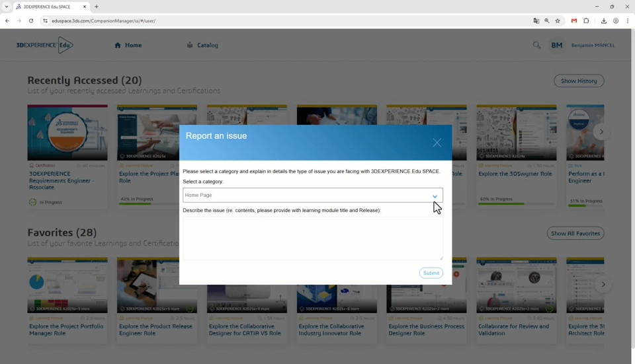The image size is (635, 364).
Task: Advance the Favorites carousel arrow
Action: pyautogui.click(x=603, y=284)
